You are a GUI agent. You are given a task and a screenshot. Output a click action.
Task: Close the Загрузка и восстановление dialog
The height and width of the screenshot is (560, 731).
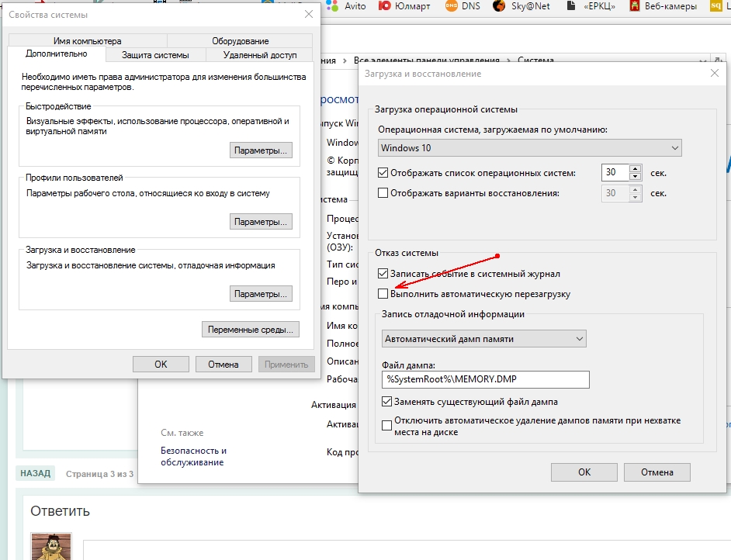(714, 73)
